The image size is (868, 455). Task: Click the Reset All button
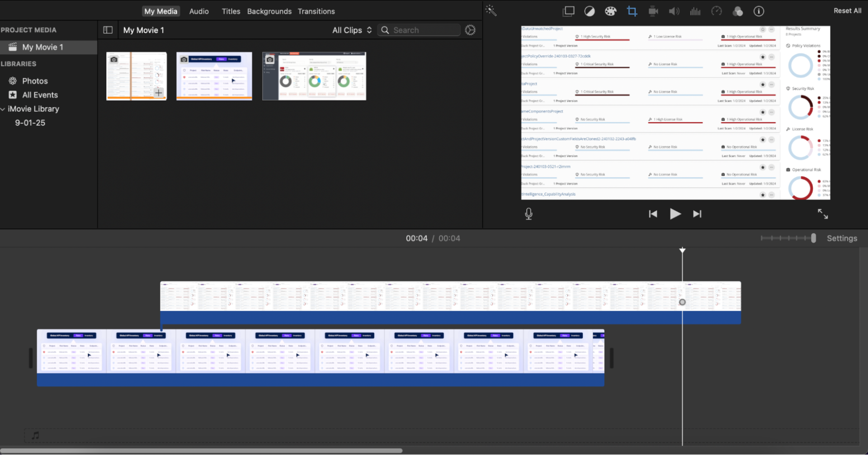point(847,10)
